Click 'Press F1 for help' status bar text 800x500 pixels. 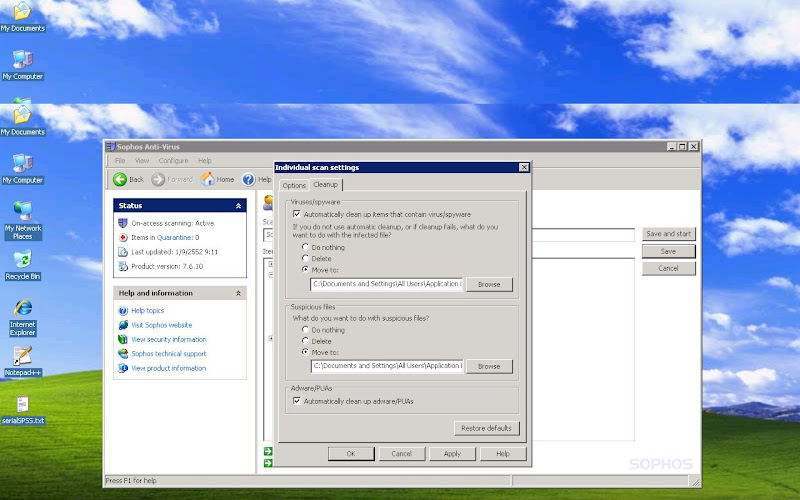click(131, 480)
